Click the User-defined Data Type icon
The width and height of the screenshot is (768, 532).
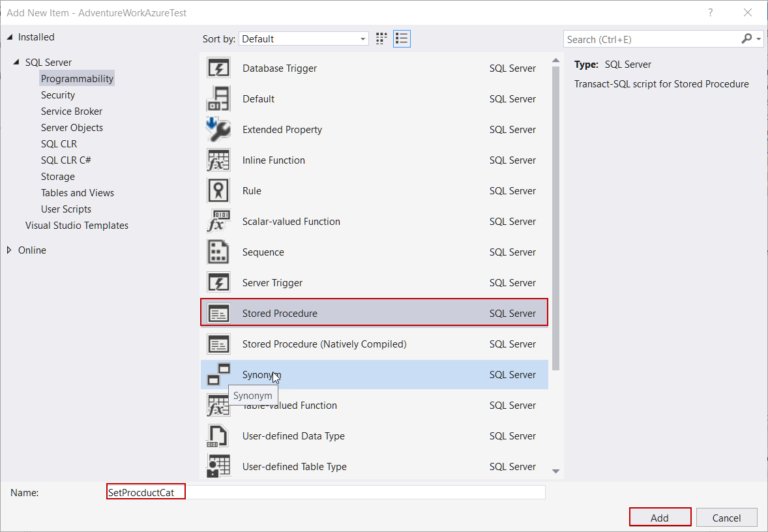coord(218,436)
